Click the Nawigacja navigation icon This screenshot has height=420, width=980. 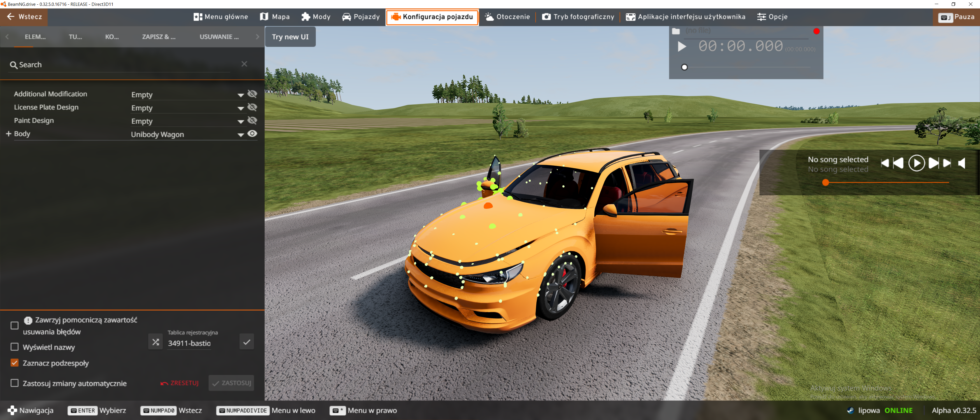(x=12, y=410)
